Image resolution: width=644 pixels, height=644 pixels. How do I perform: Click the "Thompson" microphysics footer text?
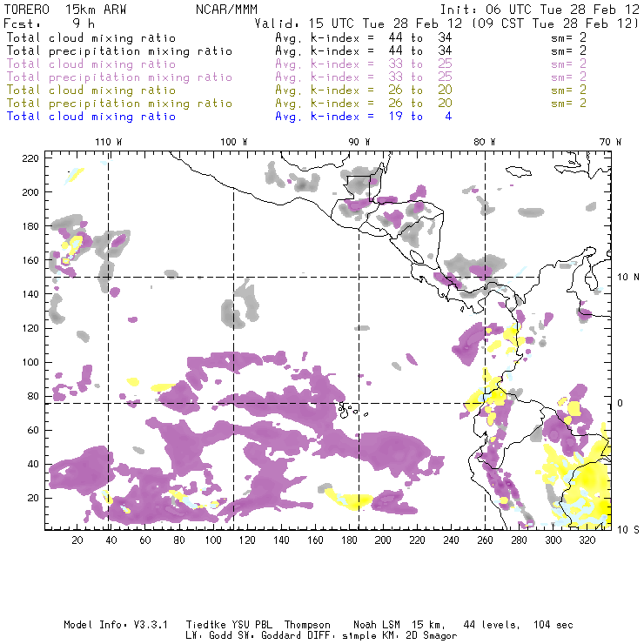tap(307, 625)
